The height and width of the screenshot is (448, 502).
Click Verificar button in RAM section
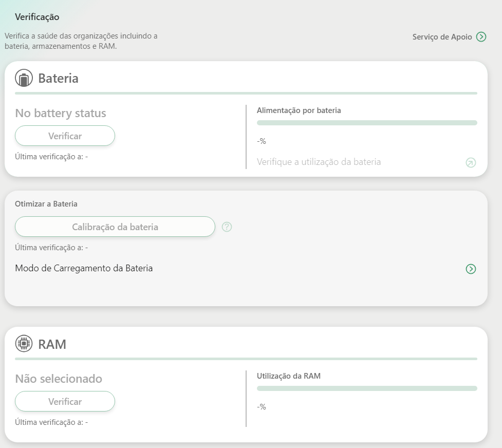point(65,401)
